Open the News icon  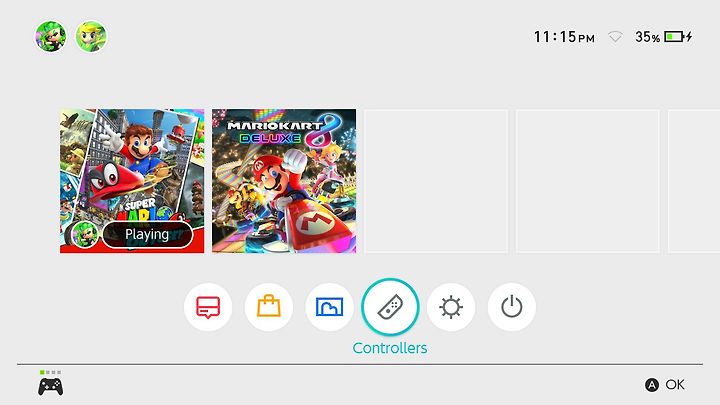coord(208,307)
